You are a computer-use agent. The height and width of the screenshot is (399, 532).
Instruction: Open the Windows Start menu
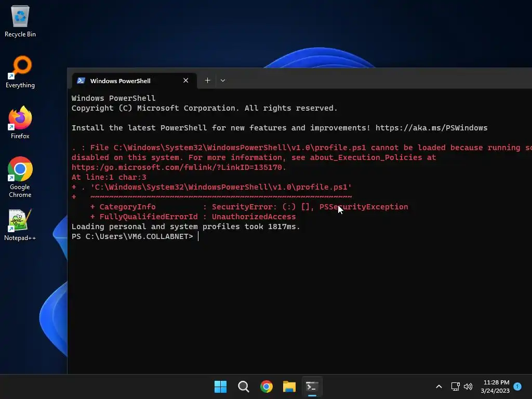point(220,387)
